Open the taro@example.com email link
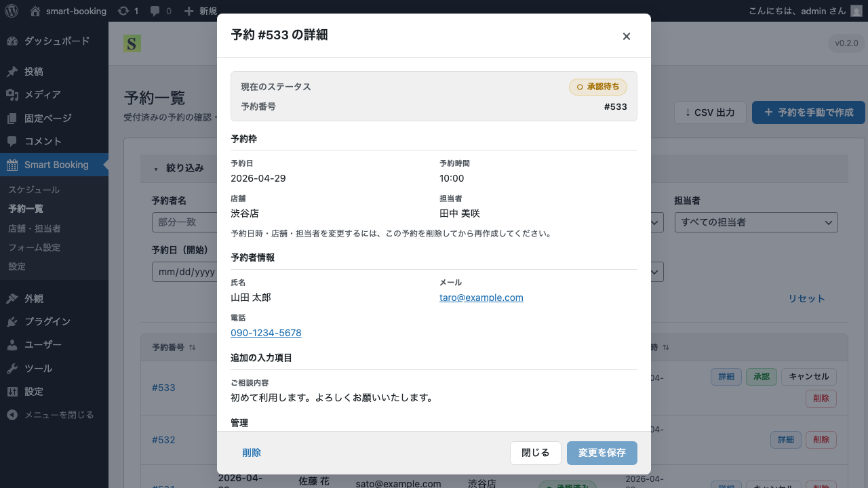 [481, 298]
